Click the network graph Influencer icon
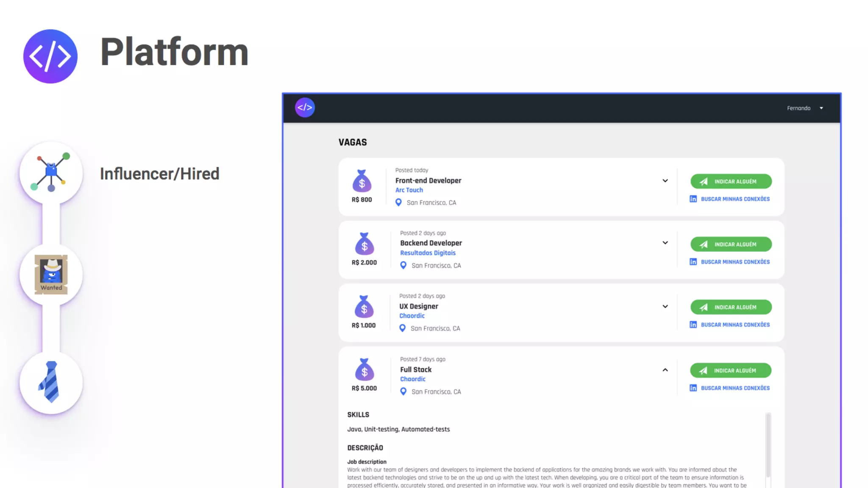Screen dimensions: 868x488 click(51, 173)
